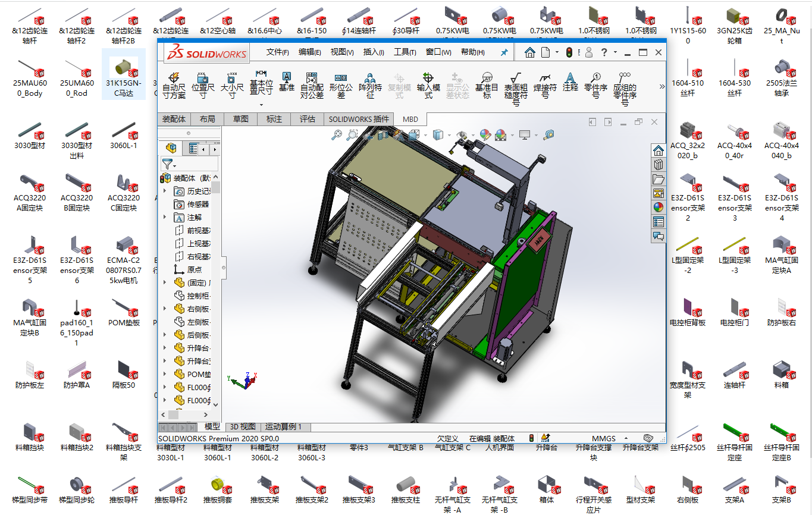Open the 基本位置尺寸 dropdown arrow
Image resolution: width=812 pixels, height=515 pixels.
[261, 105]
